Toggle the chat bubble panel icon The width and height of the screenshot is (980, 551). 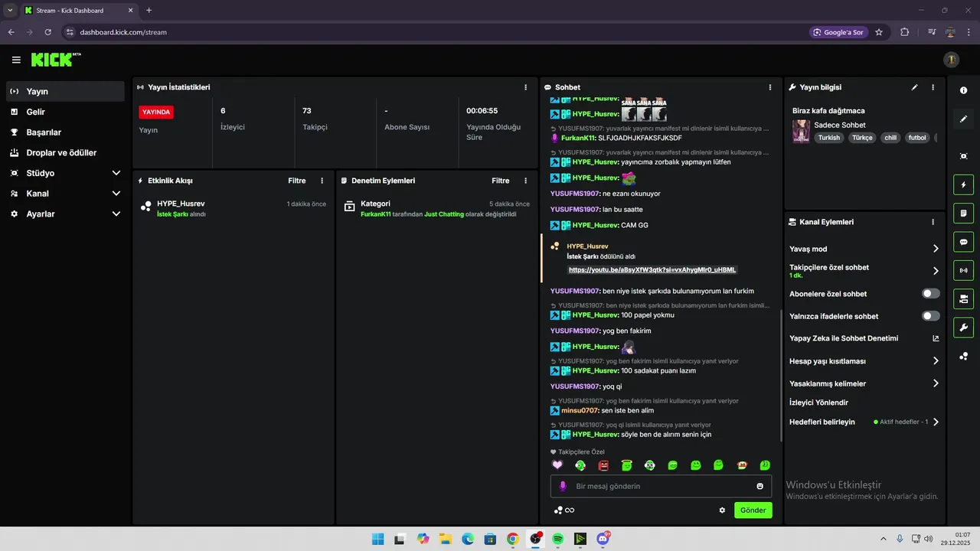(963, 242)
